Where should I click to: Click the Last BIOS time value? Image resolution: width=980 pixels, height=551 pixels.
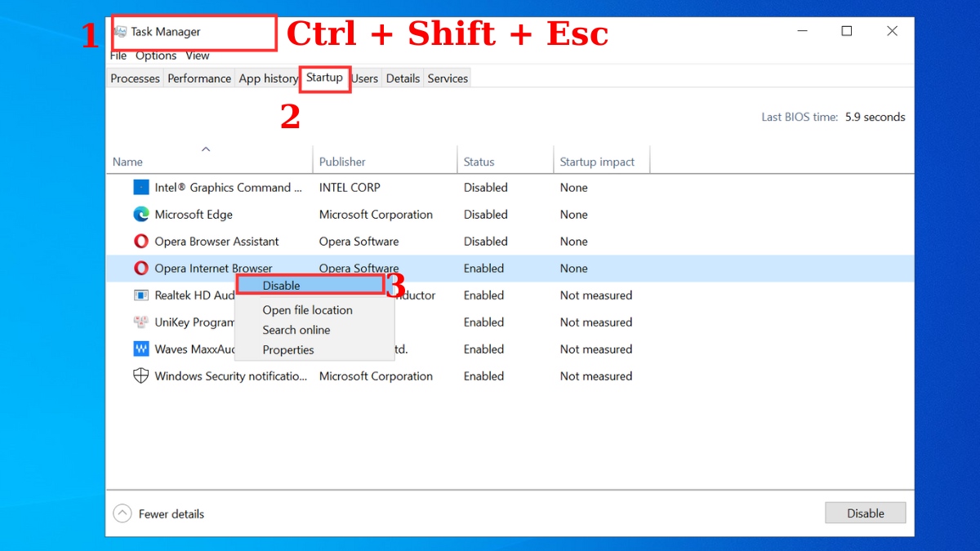(x=874, y=117)
